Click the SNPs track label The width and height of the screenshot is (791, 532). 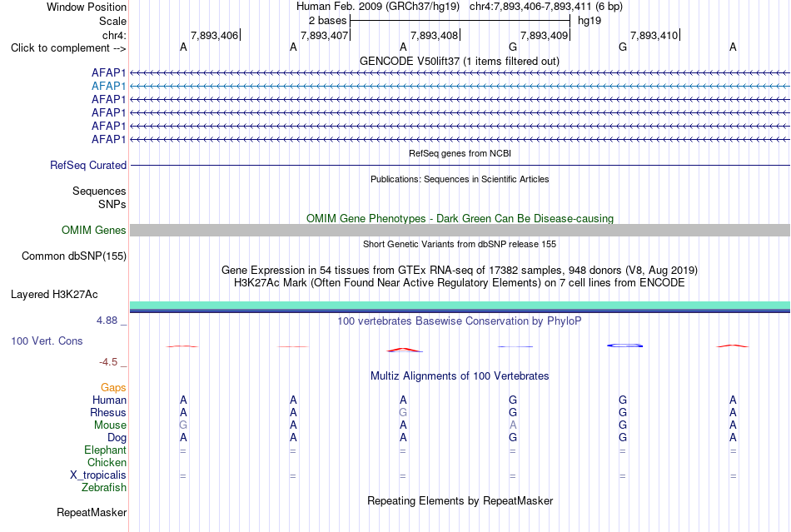coord(112,204)
